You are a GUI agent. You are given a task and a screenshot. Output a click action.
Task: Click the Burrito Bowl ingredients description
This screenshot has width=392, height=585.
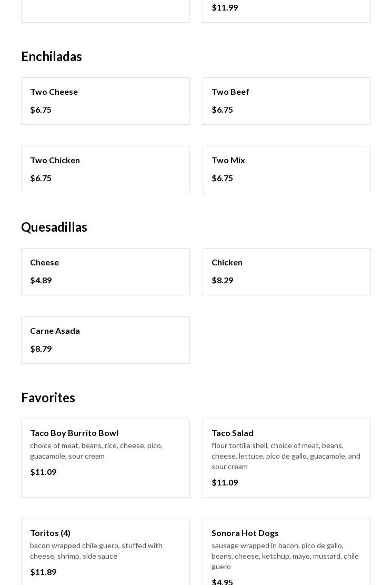click(x=96, y=451)
